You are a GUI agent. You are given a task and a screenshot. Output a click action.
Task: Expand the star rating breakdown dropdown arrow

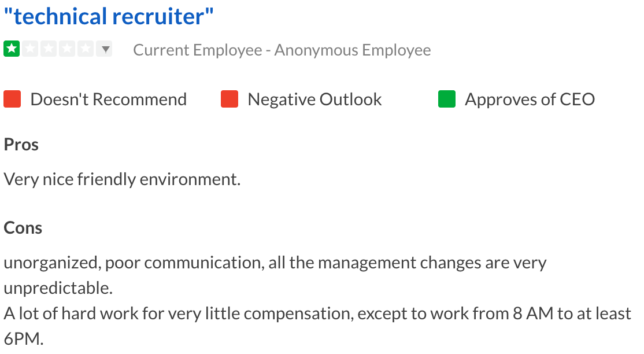coord(105,49)
